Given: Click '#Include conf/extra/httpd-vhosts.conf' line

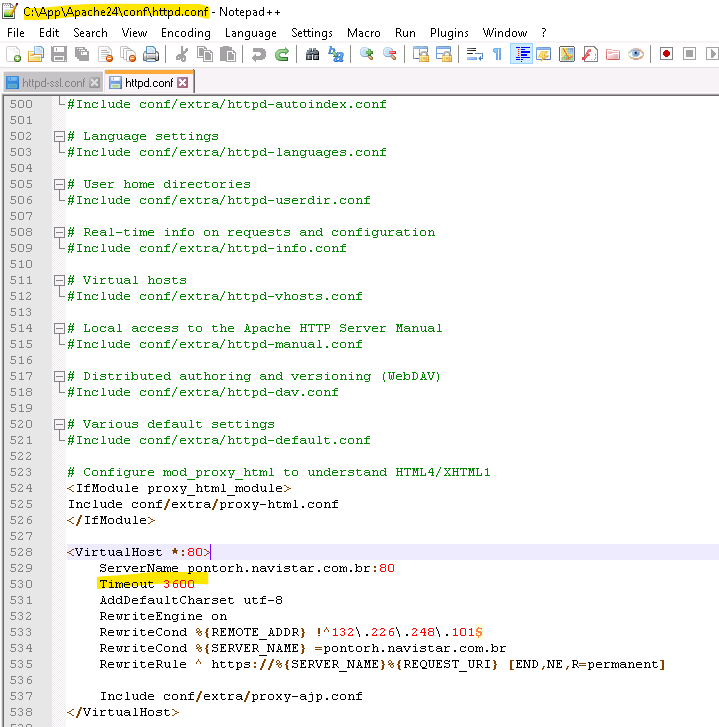Looking at the screenshot, I should (215, 296).
